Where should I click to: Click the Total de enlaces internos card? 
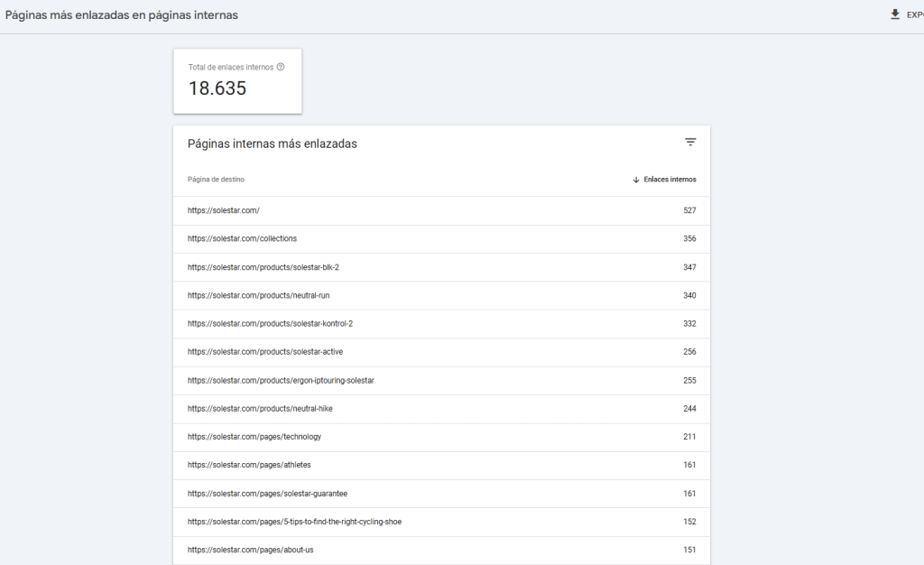click(237, 81)
